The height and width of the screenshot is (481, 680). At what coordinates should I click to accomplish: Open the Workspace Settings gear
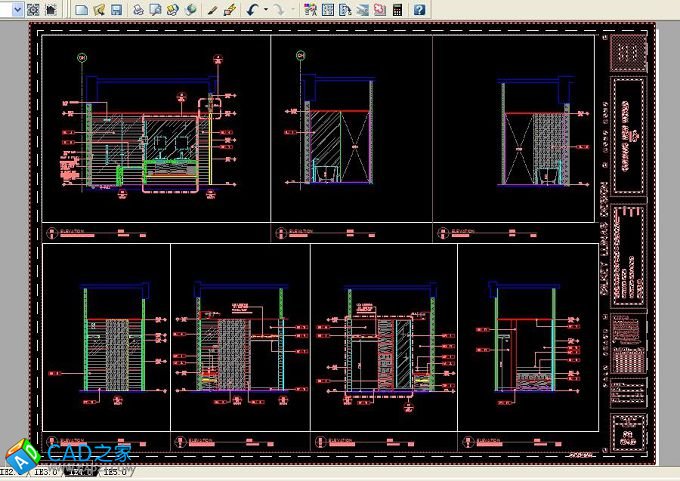[32, 9]
